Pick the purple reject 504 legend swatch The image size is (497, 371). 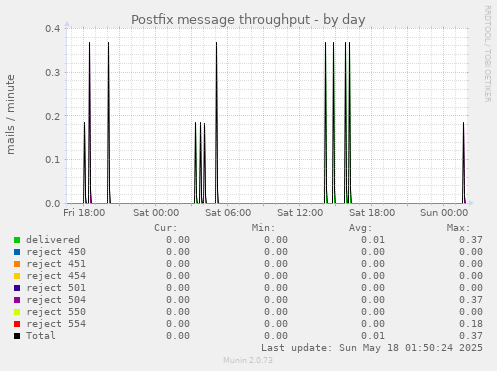tap(17, 300)
